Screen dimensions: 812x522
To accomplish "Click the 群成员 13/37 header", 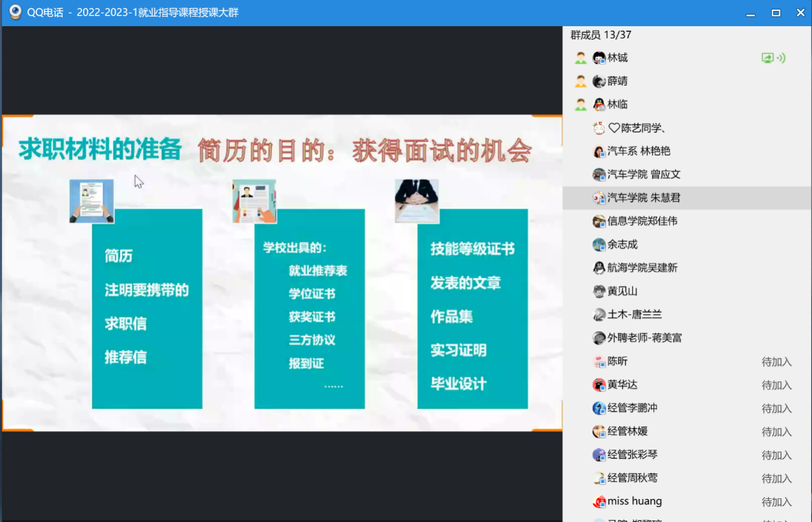I will (601, 35).
